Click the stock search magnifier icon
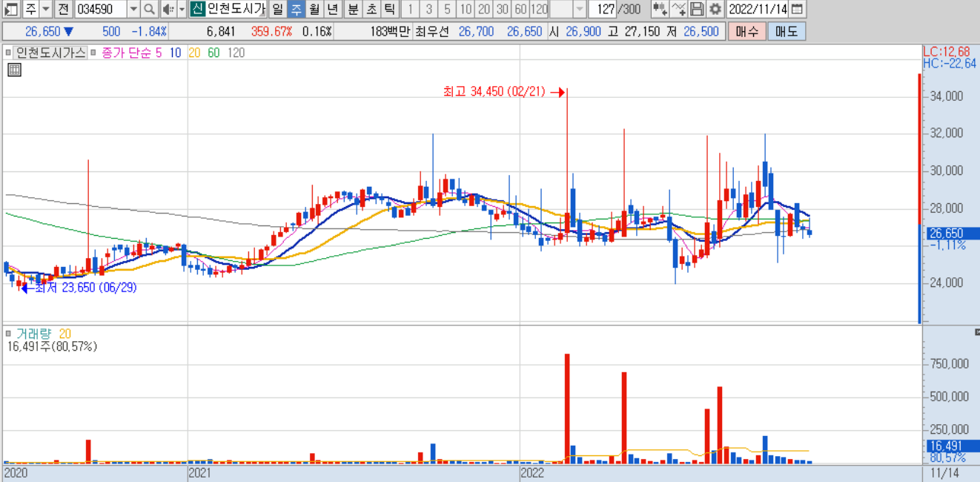Image resolution: width=980 pixels, height=482 pixels. tap(149, 9)
